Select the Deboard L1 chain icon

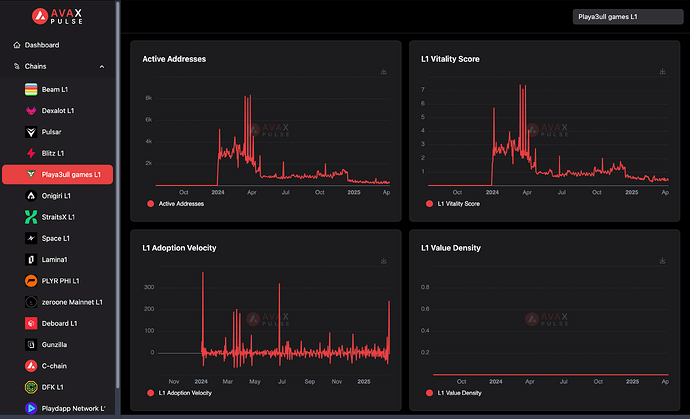coord(31,323)
